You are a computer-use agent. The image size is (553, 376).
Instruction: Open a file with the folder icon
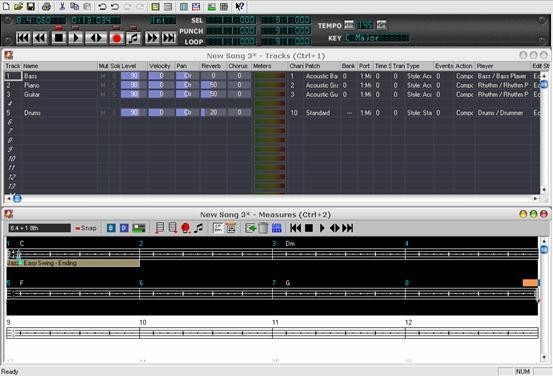click(18, 6)
